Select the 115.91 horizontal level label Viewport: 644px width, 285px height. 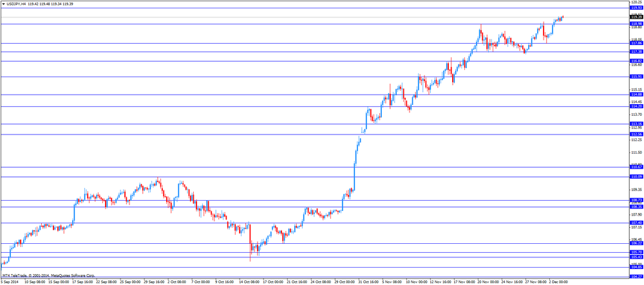pyautogui.click(x=636, y=77)
